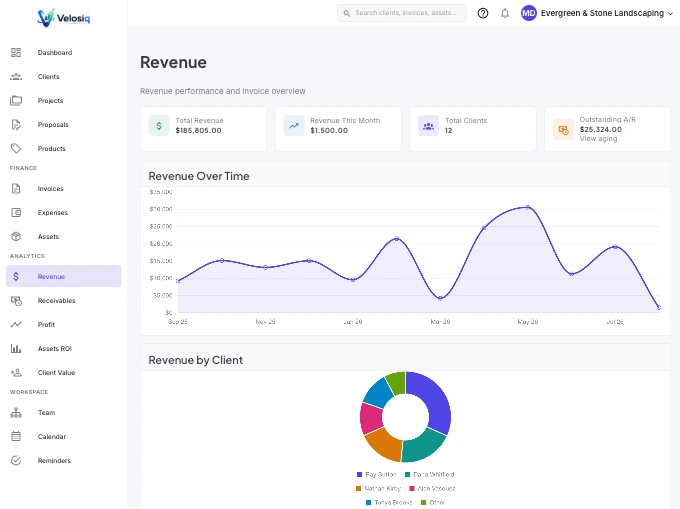Open Projects menu item

(x=50, y=101)
